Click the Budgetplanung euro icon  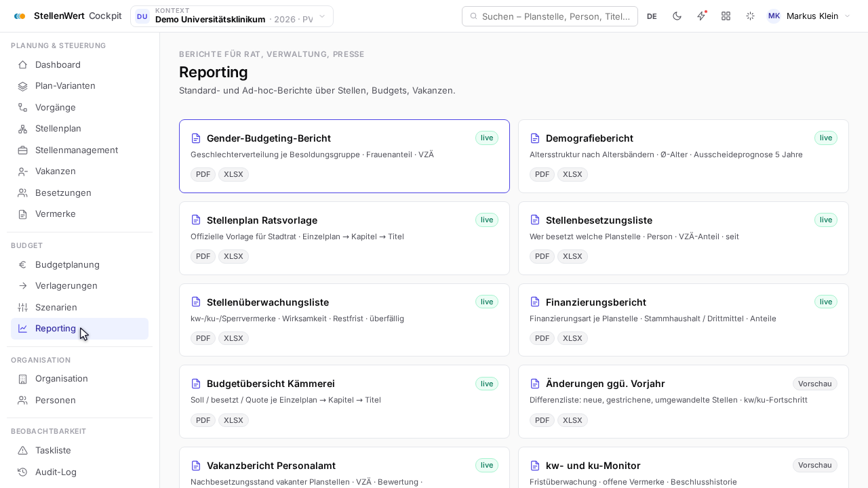coord(22,265)
